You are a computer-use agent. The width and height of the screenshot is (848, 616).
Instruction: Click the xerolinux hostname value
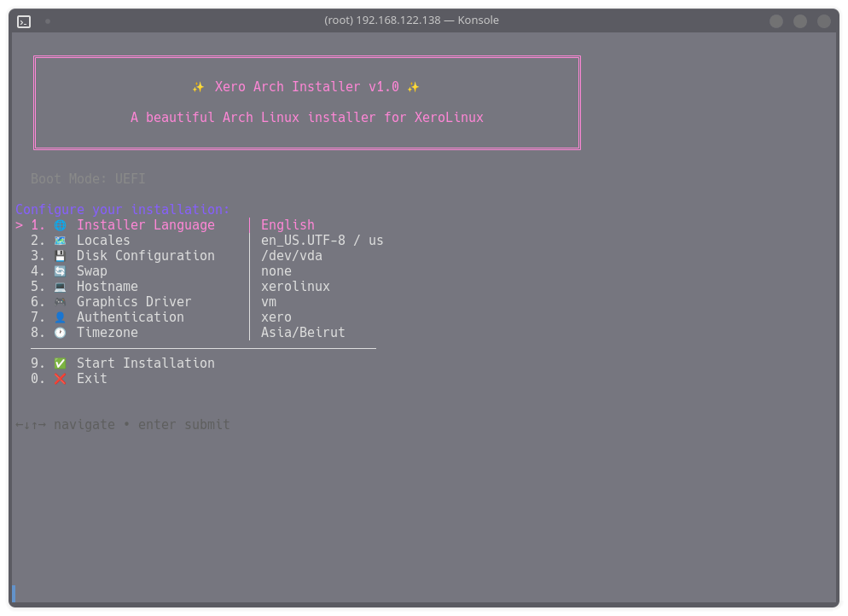click(295, 287)
